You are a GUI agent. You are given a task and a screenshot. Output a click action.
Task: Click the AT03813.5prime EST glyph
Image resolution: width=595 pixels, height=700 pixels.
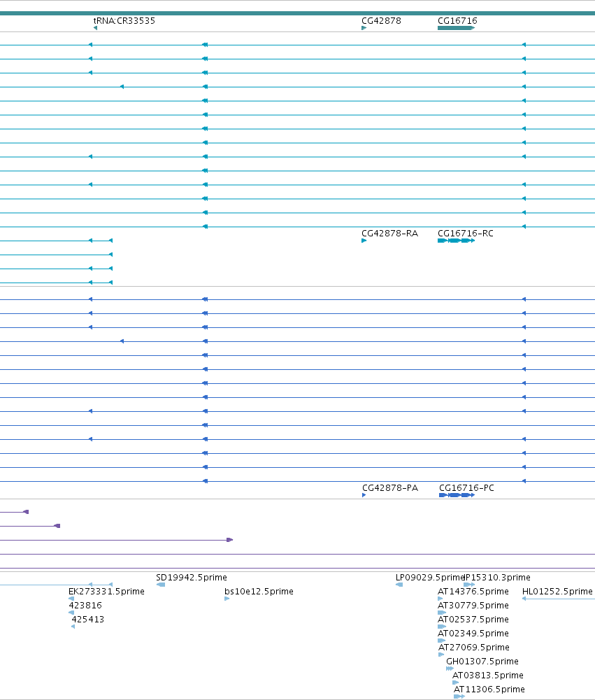[x=455, y=683]
